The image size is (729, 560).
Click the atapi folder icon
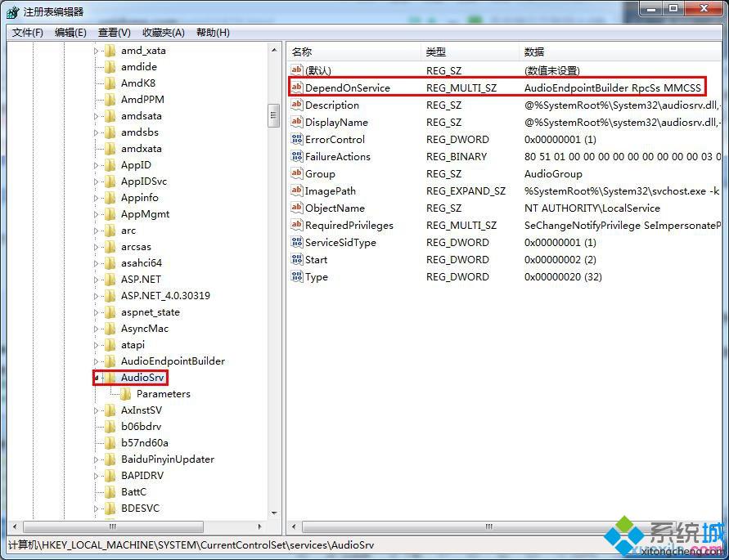point(110,345)
